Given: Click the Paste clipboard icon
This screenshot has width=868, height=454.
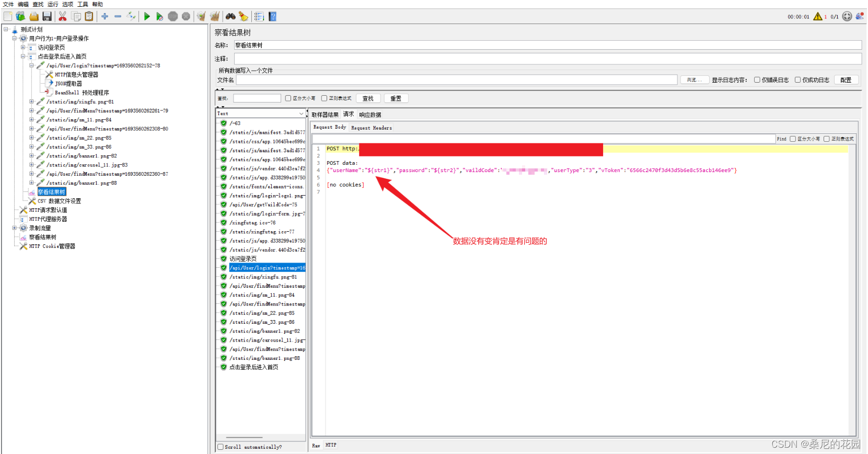Looking at the screenshot, I should click(89, 17).
